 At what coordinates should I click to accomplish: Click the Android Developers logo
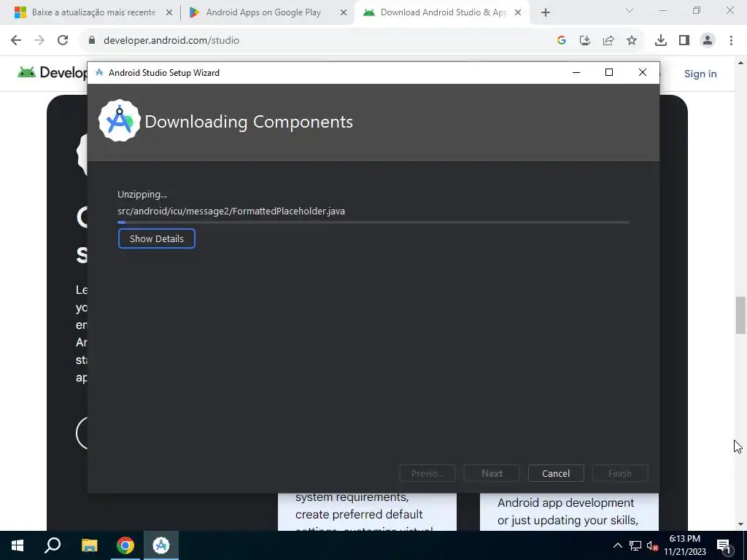pyautogui.click(x=53, y=72)
